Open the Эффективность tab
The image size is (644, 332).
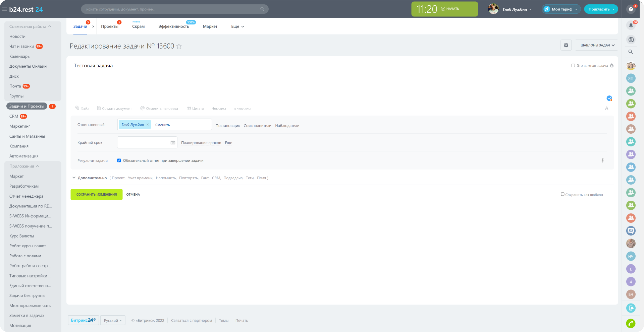pyautogui.click(x=173, y=26)
